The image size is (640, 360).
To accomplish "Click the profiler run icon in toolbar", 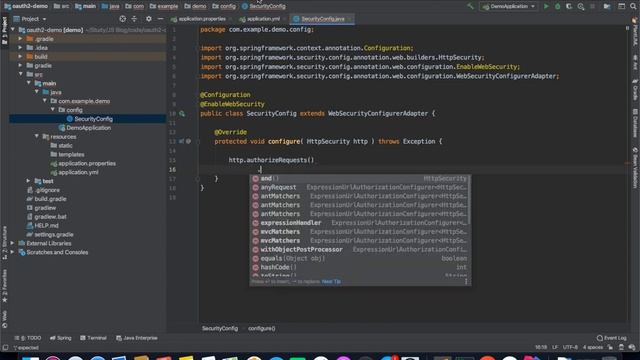I will pyautogui.click(x=580, y=6).
